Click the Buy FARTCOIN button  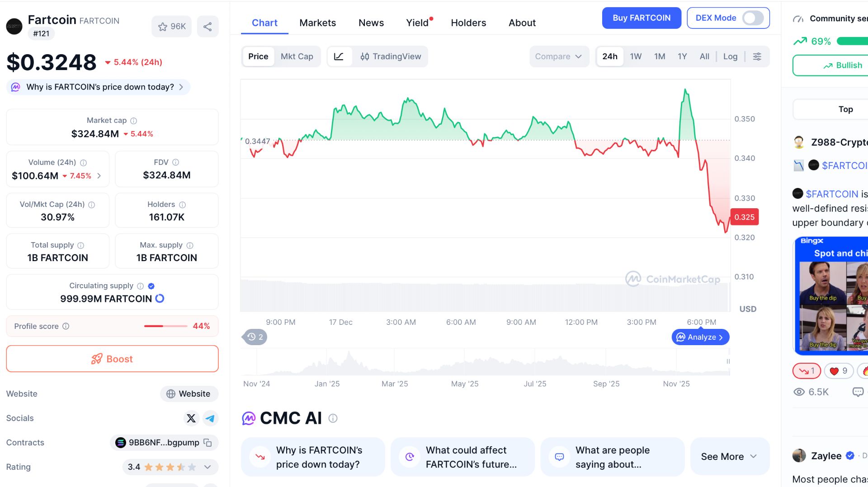641,18
